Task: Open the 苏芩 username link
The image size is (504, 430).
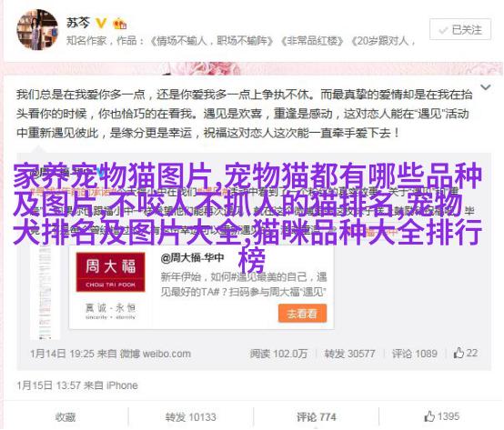Action: point(78,23)
